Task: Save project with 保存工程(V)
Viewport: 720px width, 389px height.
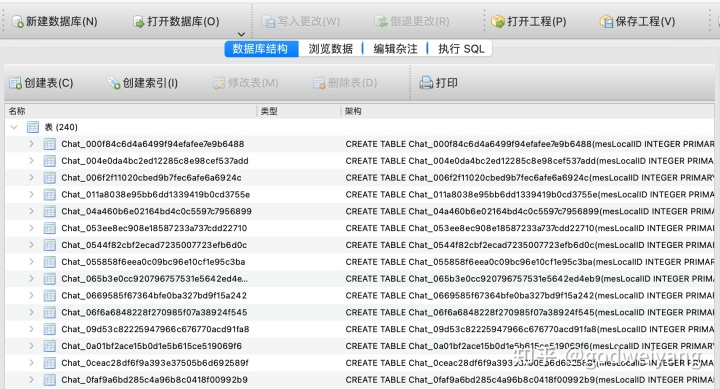Action: pos(637,22)
